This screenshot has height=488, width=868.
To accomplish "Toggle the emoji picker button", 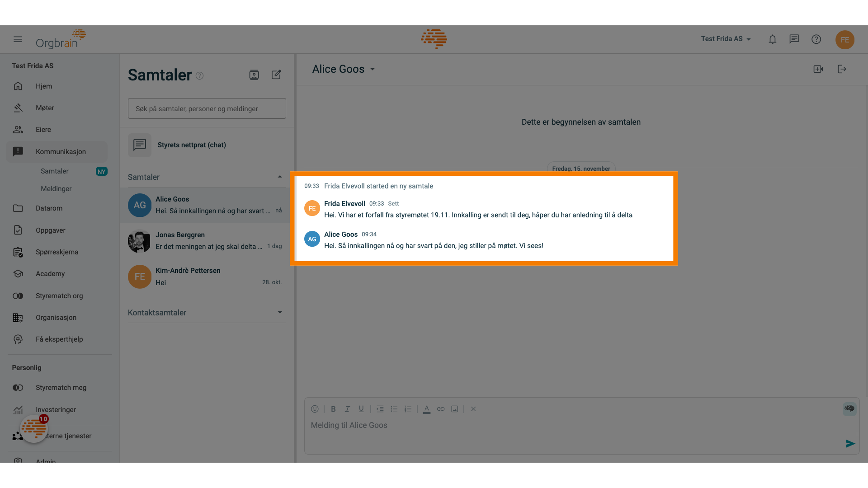I will click(x=315, y=409).
